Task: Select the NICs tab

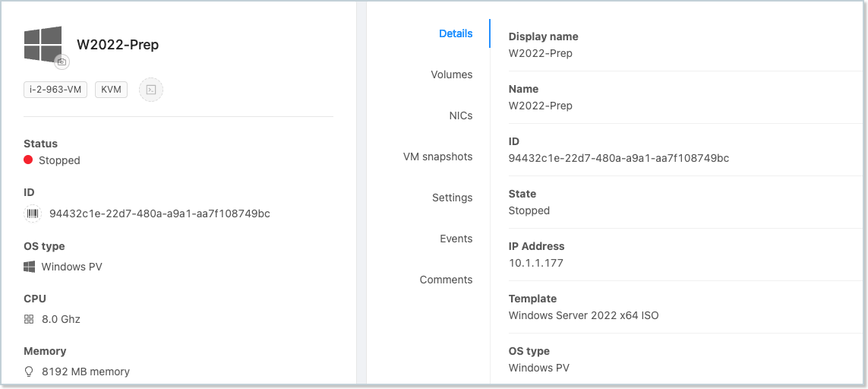Action: [461, 115]
